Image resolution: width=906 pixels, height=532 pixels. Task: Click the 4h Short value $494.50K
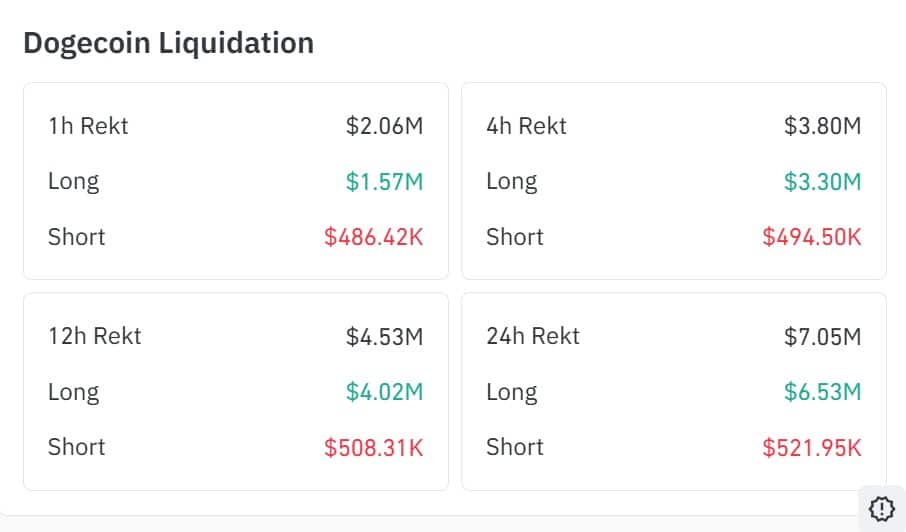click(811, 237)
